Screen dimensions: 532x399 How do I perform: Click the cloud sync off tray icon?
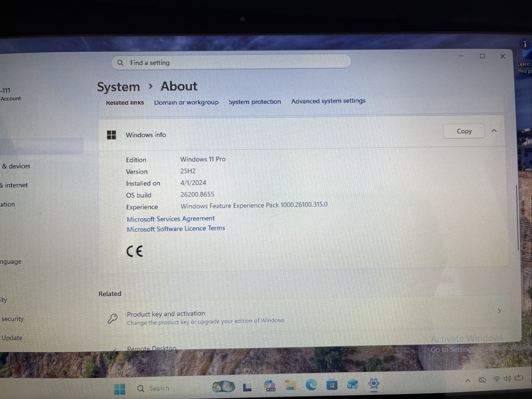(482, 380)
